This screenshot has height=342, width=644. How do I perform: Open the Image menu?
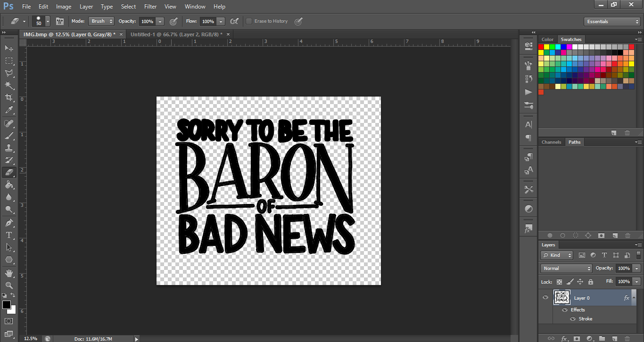[64, 7]
